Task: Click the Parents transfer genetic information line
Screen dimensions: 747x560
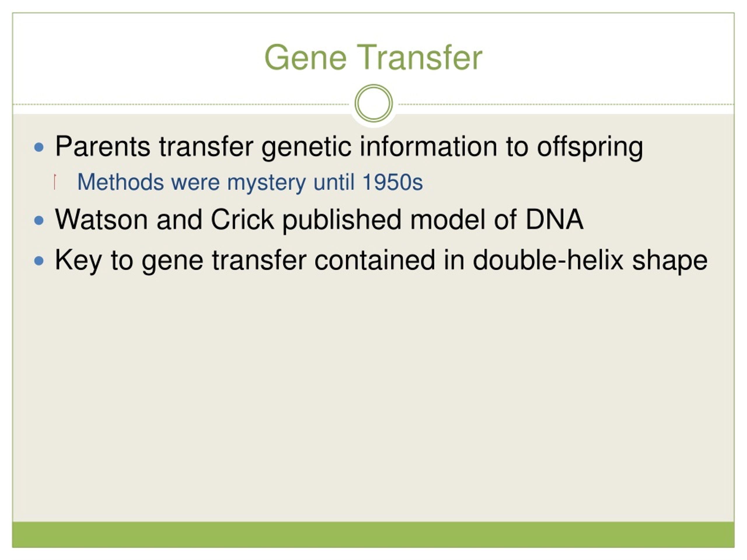Action: (x=349, y=147)
